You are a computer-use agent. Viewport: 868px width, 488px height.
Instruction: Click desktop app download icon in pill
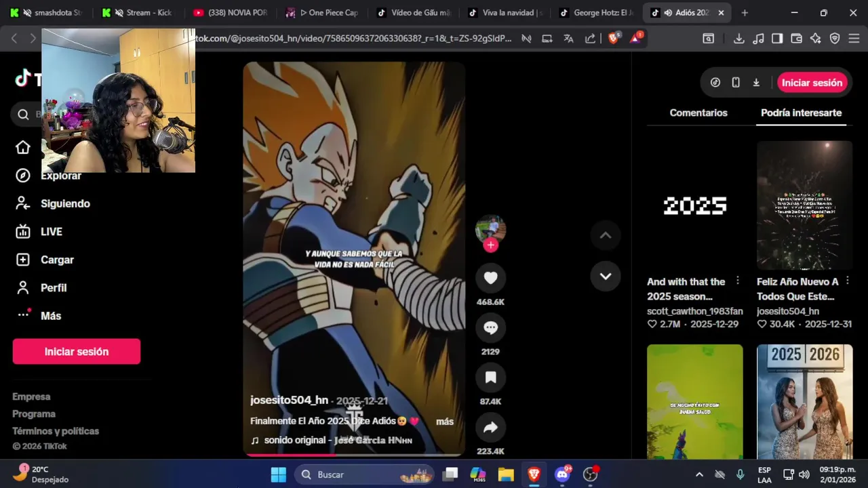point(756,83)
